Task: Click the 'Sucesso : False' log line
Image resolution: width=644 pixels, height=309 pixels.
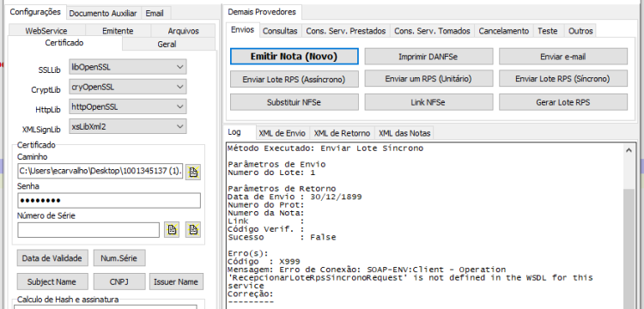Action: [x=282, y=237]
